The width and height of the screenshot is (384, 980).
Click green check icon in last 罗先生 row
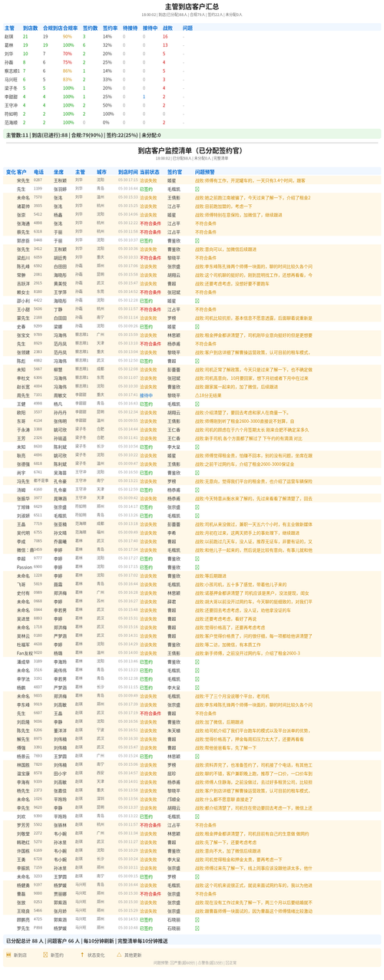(197, 928)
